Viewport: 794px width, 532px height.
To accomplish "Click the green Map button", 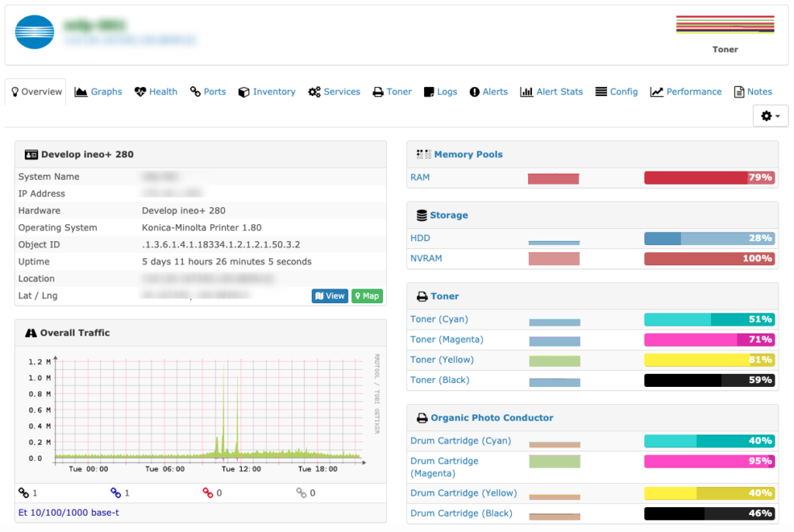I will click(367, 296).
